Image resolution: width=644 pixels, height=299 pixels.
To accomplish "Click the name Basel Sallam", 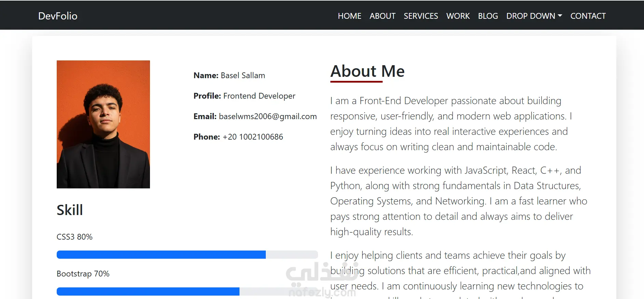I will (x=243, y=75).
